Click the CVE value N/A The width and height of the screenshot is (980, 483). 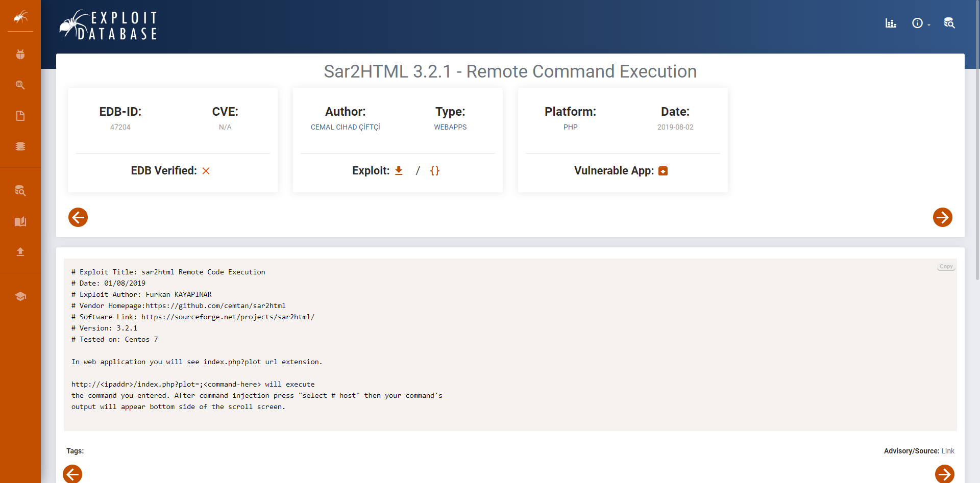225,127
